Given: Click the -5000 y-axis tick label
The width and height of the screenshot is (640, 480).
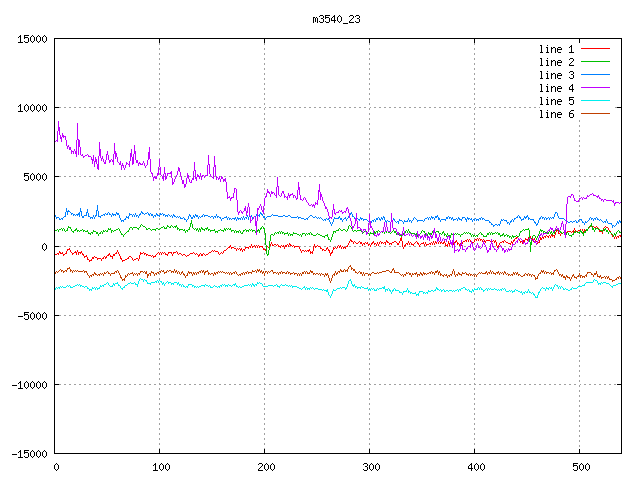Looking at the screenshot, I should (x=32, y=316).
